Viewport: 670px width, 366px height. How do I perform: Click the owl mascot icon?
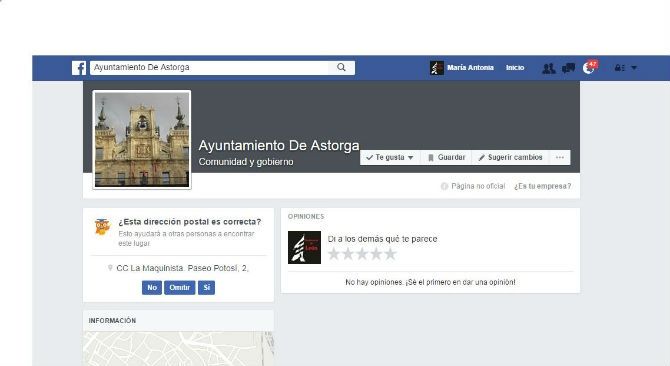pyautogui.click(x=103, y=226)
